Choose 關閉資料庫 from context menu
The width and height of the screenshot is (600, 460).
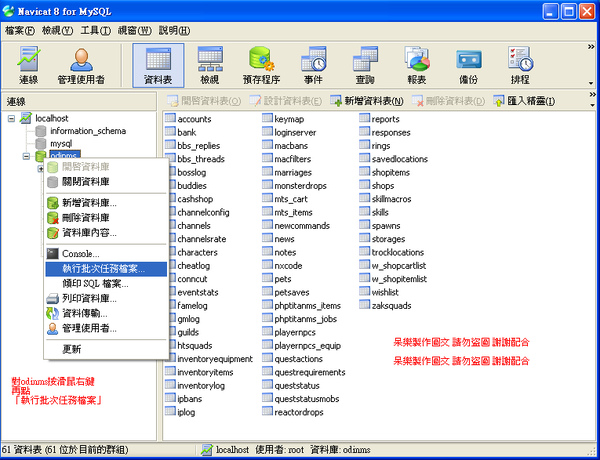coord(106,182)
